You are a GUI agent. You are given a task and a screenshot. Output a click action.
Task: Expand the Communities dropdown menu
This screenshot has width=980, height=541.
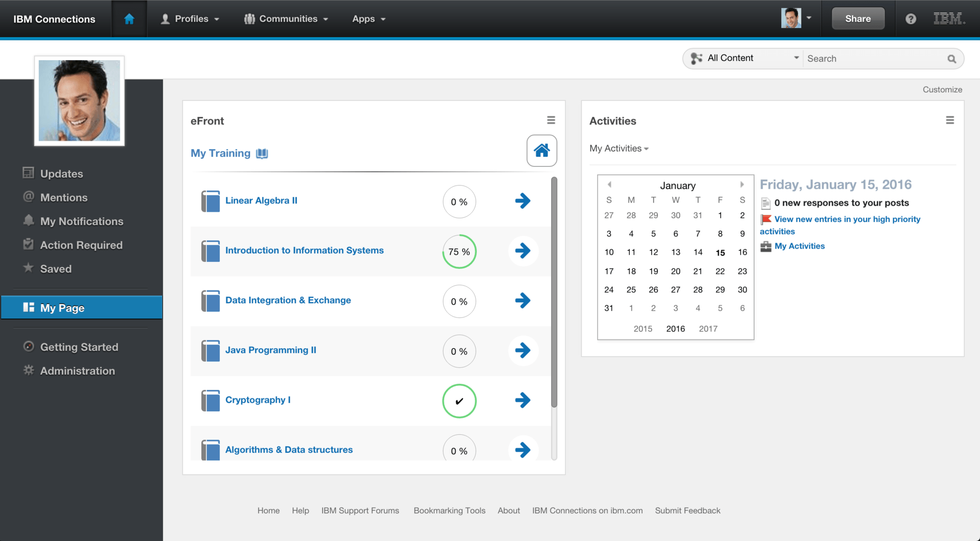pos(286,19)
